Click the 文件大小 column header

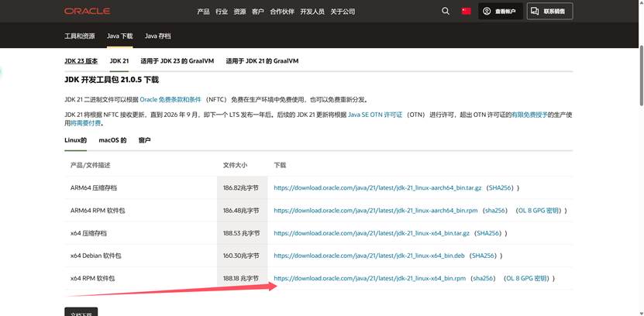235,166
